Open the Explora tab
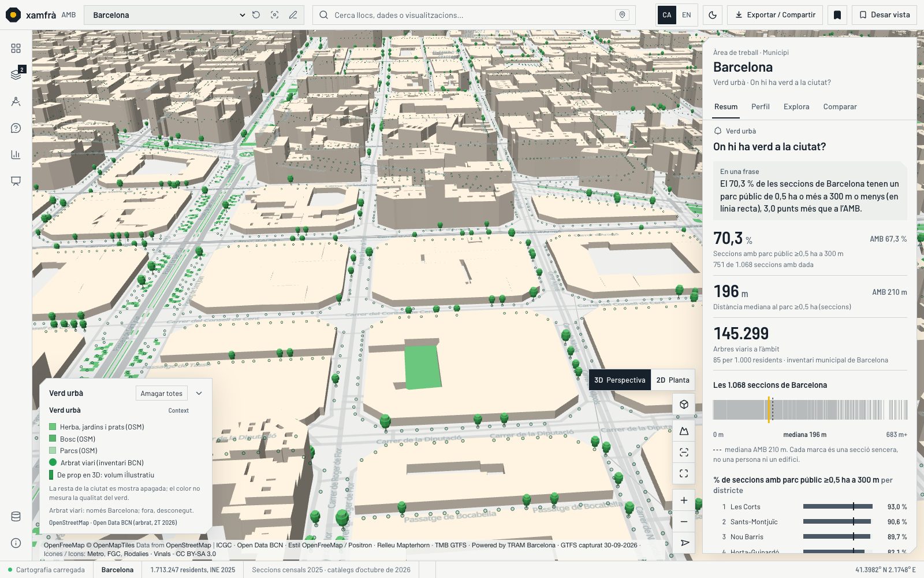 tap(796, 106)
